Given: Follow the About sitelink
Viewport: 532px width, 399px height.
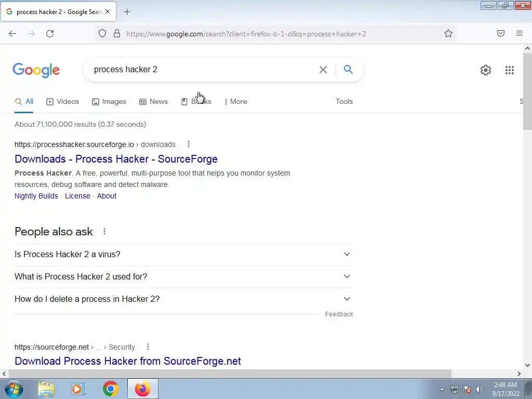Looking at the screenshot, I should [x=107, y=196].
